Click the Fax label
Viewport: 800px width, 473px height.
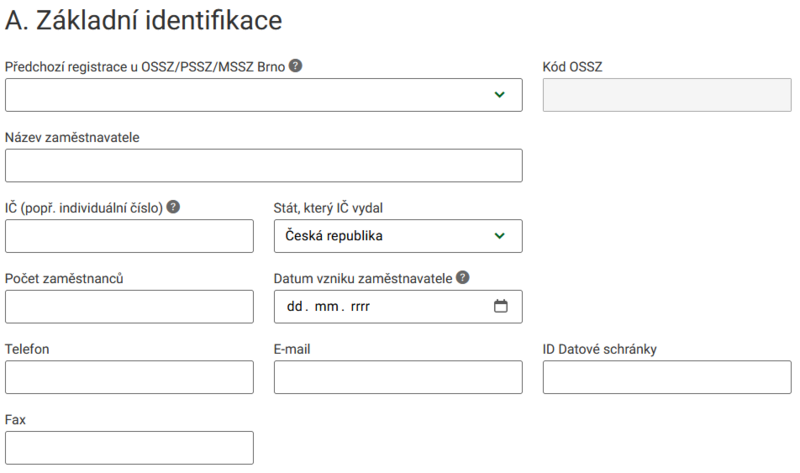pos(15,419)
